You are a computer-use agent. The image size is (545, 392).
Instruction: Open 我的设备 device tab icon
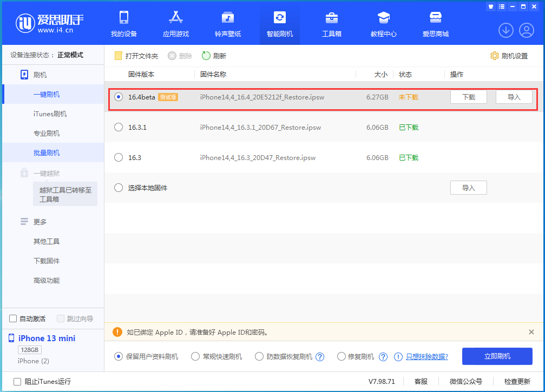124,17
